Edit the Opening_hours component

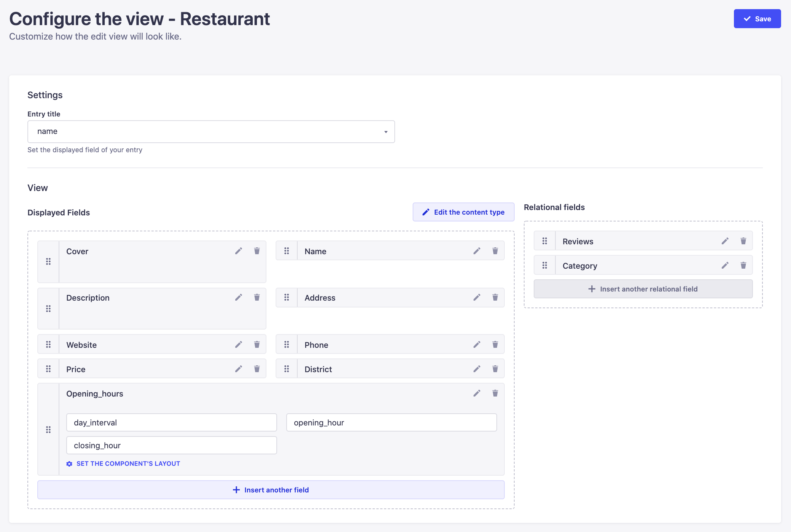477,393
